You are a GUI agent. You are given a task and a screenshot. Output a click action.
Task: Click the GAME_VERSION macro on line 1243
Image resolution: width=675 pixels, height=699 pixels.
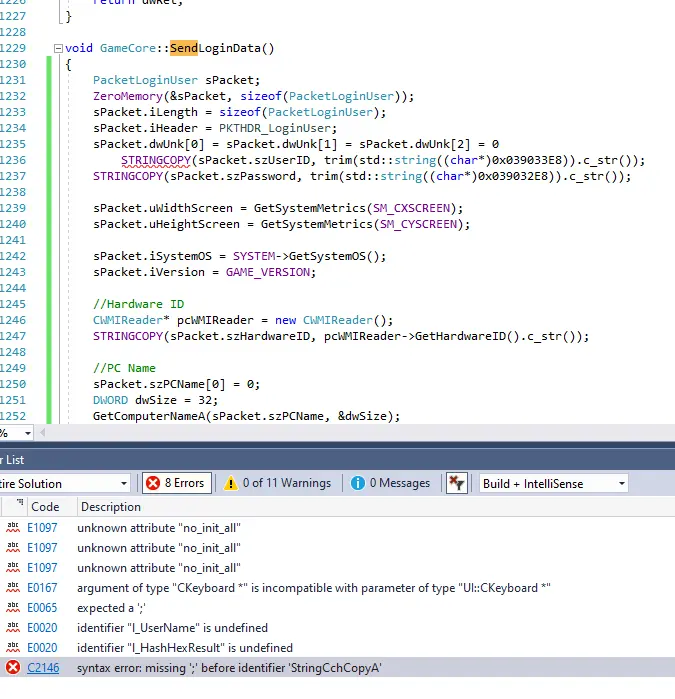click(268, 272)
